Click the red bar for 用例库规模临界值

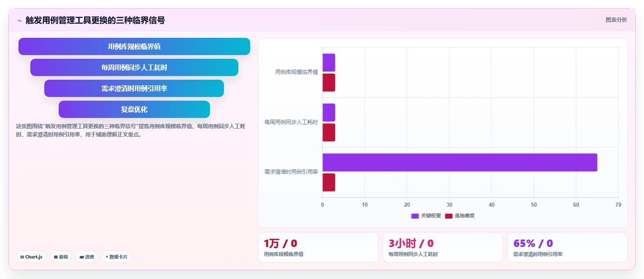point(329,83)
